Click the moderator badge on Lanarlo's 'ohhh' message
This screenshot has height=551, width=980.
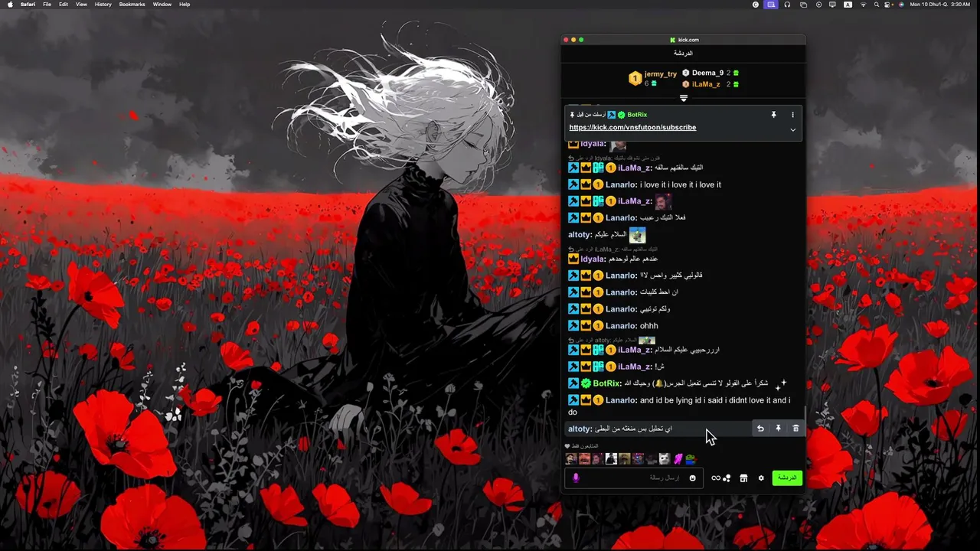pos(573,326)
